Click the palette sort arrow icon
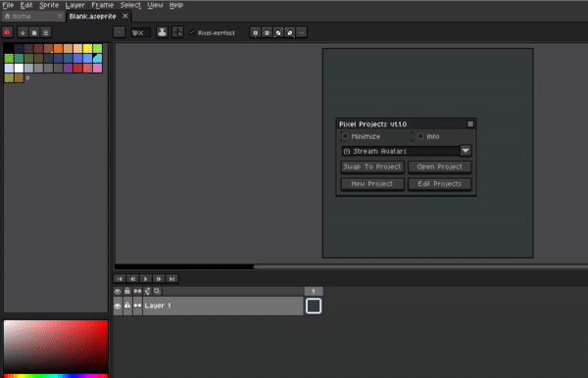Viewport: 588px width, 378px height. coord(23,32)
